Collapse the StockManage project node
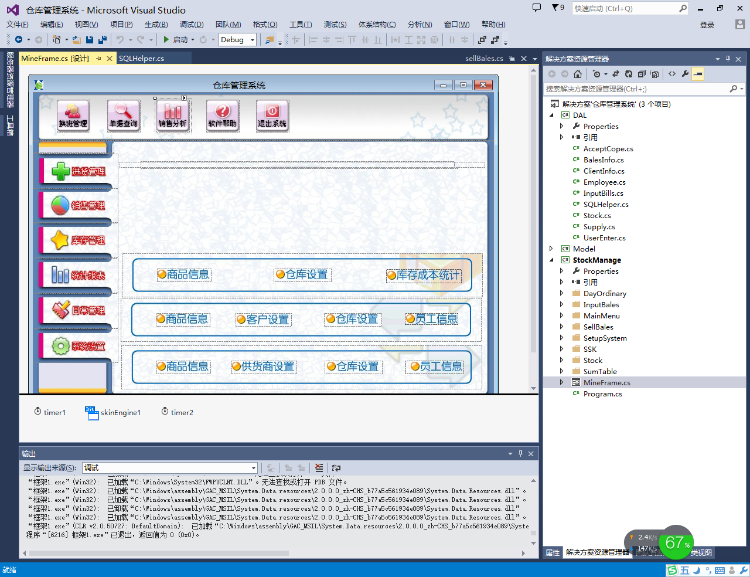750x577 pixels. (551, 260)
